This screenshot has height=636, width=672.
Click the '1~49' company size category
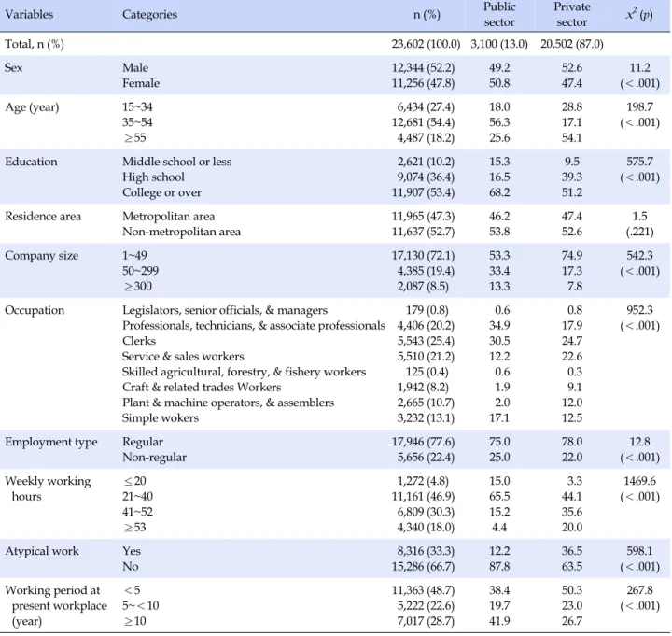[134, 256]
